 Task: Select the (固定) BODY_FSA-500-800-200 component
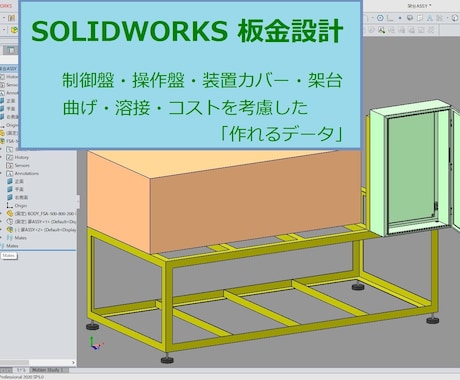pyautogui.click(x=41, y=213)
